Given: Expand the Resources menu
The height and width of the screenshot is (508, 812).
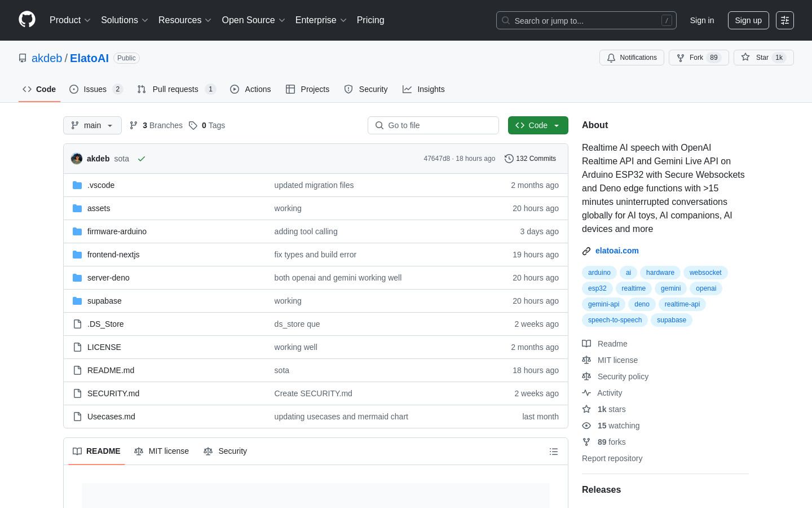Looking at the screenshot, I should [185, 20].
